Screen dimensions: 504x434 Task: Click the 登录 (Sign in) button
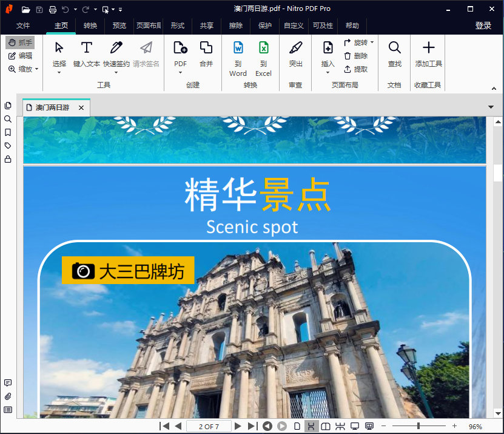point(483,25)
